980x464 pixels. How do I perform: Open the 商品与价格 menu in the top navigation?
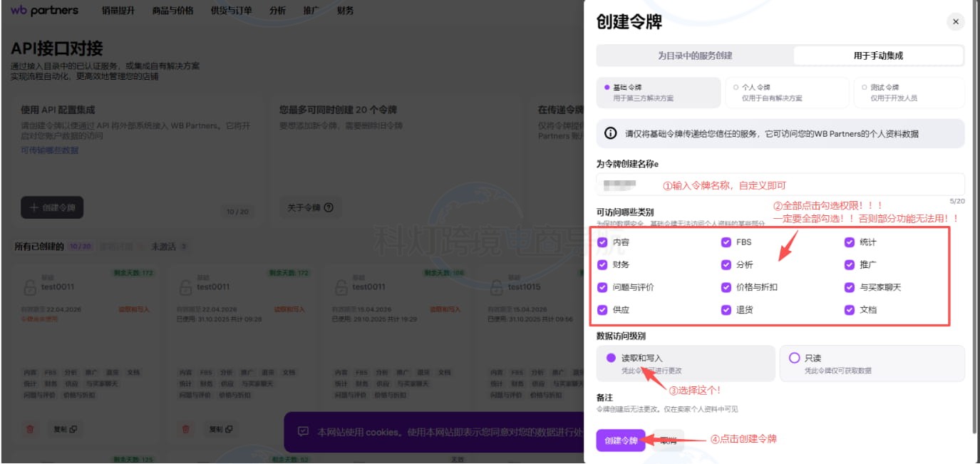pos(173,11)
